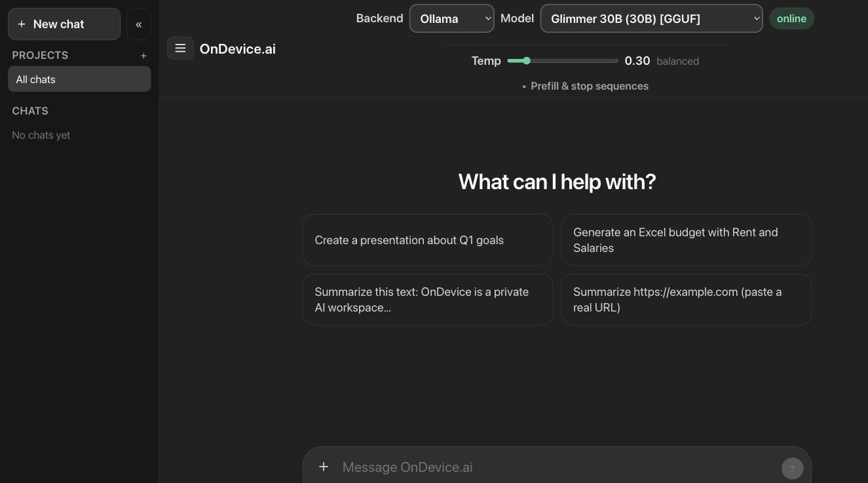Screen dimensions: 868x483
Task: Click the send arrow button
Action: click(x=793, y=468)
